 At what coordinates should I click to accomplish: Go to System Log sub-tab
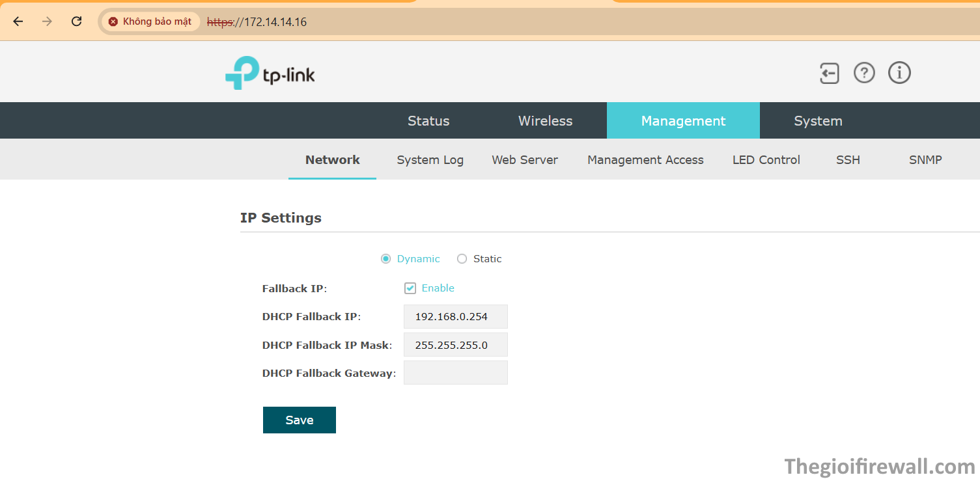[430, 160]
